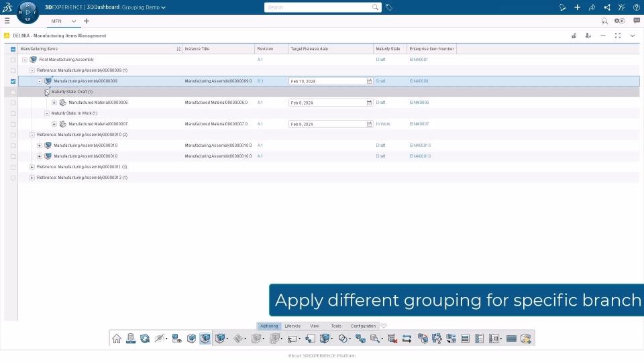
Task: Check the Reference: ManufacturingAssembly00000011 row checkbox
Action: [13, 167]
